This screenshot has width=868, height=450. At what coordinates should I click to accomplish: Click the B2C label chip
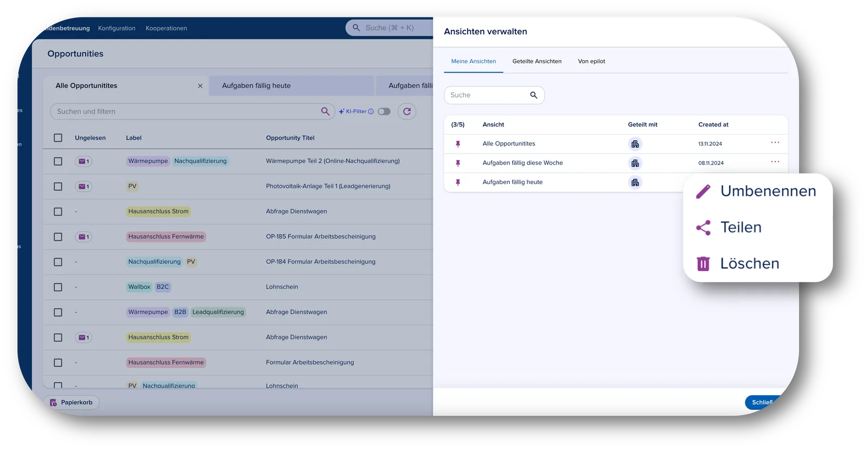(x=163, y=287)
